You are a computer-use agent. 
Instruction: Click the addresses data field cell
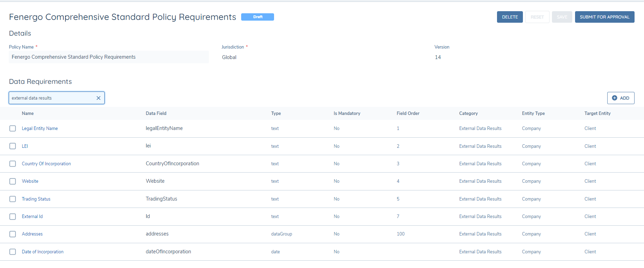pos(157,234)
